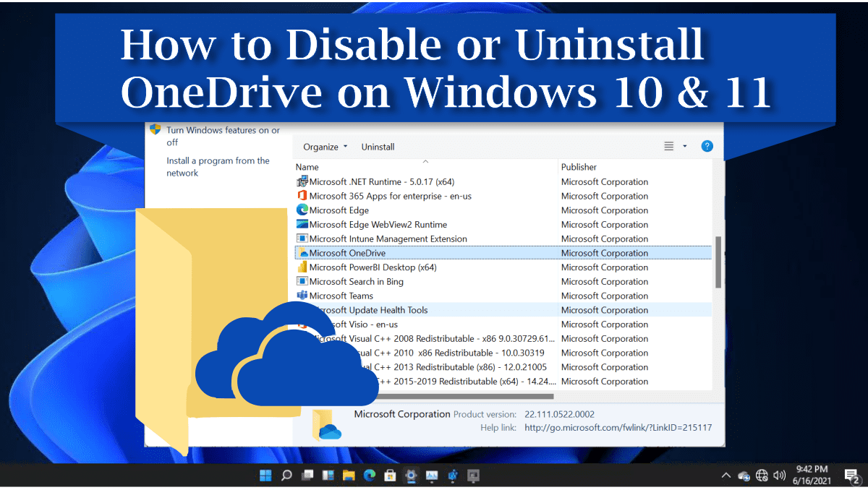Viewport: 868px width, 490px height.
Task: Show hidden tray icons with chevron
Action: click(x=726, y=476)
